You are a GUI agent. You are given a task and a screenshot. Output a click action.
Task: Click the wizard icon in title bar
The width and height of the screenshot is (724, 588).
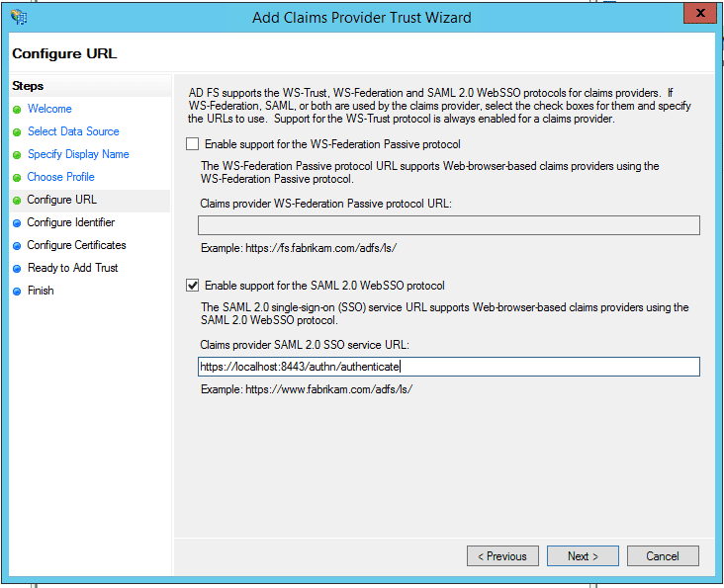coord(18,17)
